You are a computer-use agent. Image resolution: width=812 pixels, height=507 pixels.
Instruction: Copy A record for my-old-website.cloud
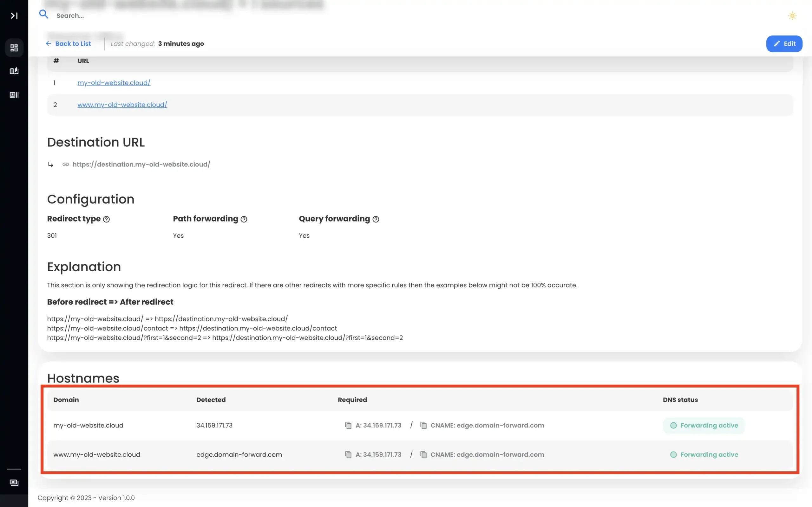[349, 425]
